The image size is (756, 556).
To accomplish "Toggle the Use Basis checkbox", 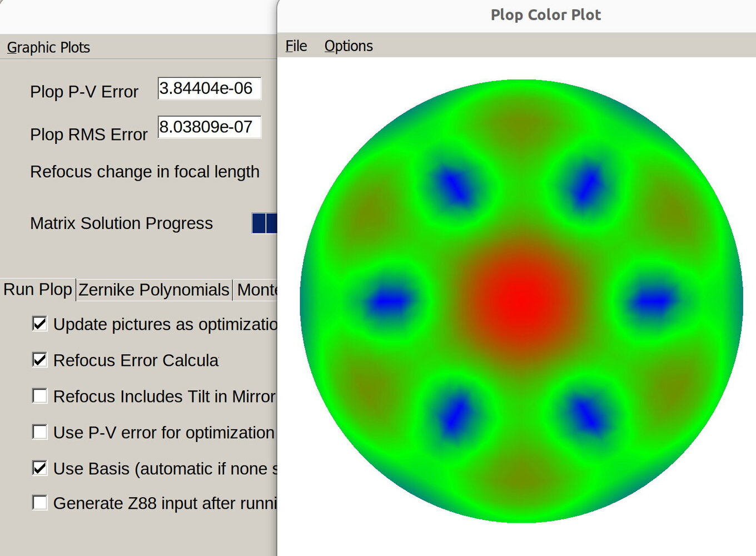I will [39, 468].
